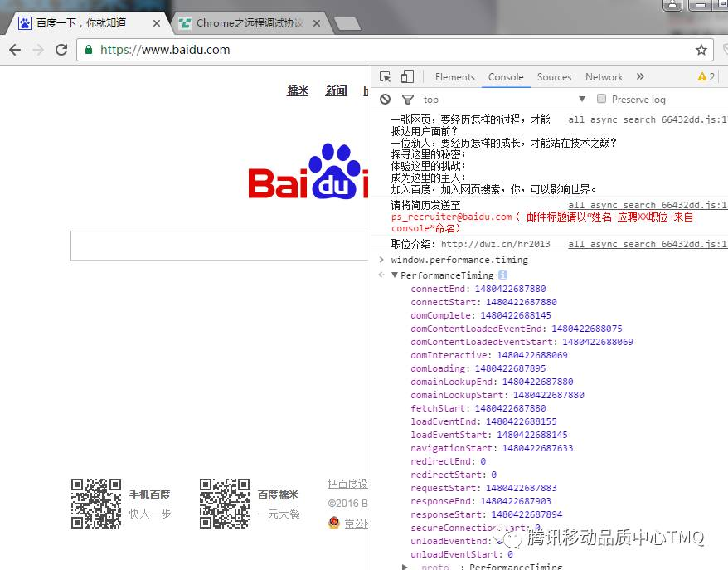Open the 糯米 link
Image resolution: width=728 pixels, height=570 pixels.
(x=298, y=90)
